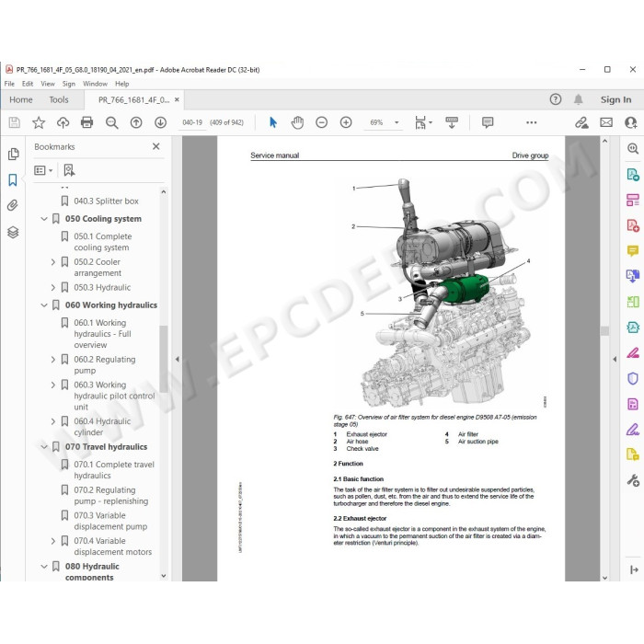644x644 pixels.
Task: Open 040.3 Splitter box bookmark
Action: (106, 201)
